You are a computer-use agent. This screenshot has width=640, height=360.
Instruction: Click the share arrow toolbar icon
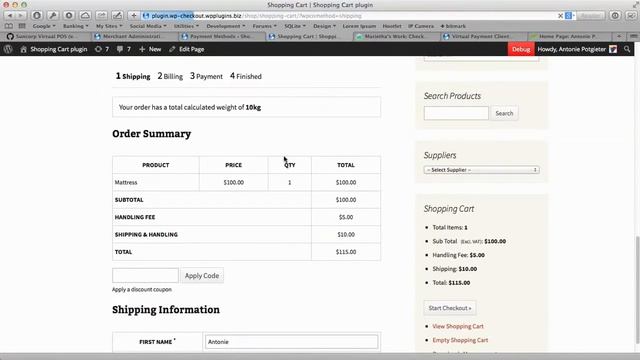point(101,16)
